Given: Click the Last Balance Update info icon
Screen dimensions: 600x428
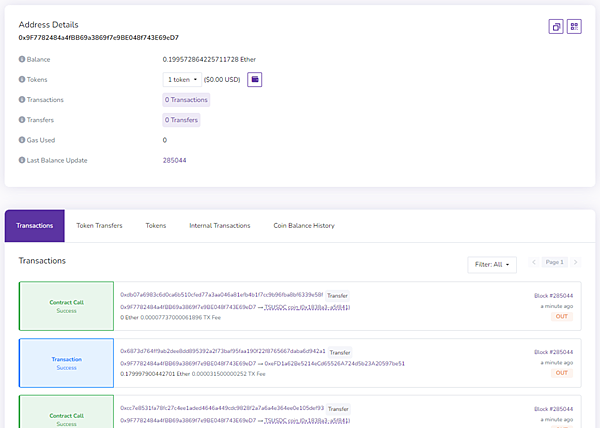Looking at the screenshot, I should (x=22, y=160).
